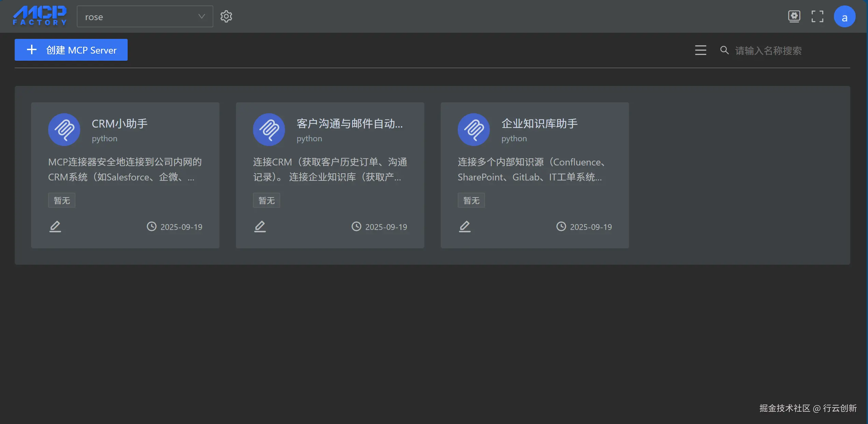Click the MCP Factory logo
The image size is (868, 424).
(40, 16)
